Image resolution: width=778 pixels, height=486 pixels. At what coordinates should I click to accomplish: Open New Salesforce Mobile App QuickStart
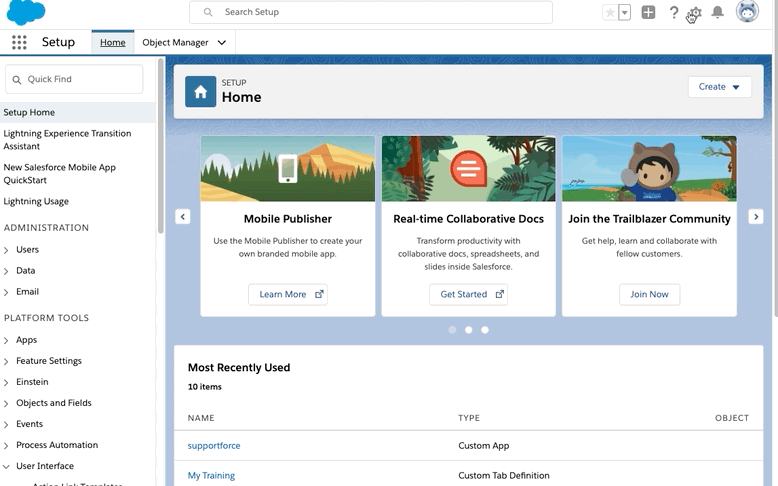pyautogui.click(x=59, y=173)
